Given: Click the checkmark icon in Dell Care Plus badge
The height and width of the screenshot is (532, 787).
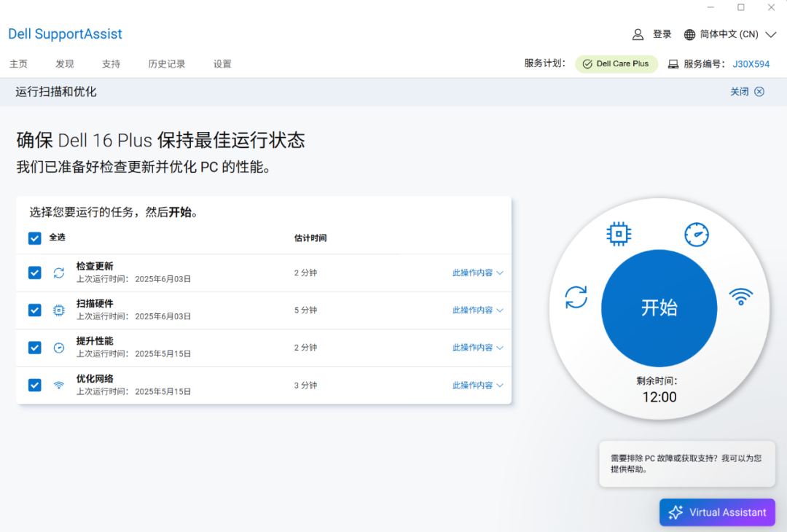Looking at the screenshot, I should click(x=587, y=64).
